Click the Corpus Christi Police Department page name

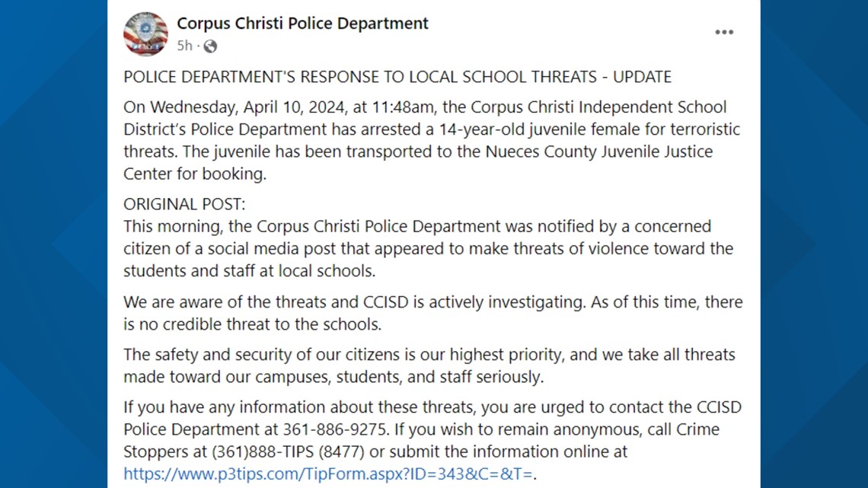302,23
